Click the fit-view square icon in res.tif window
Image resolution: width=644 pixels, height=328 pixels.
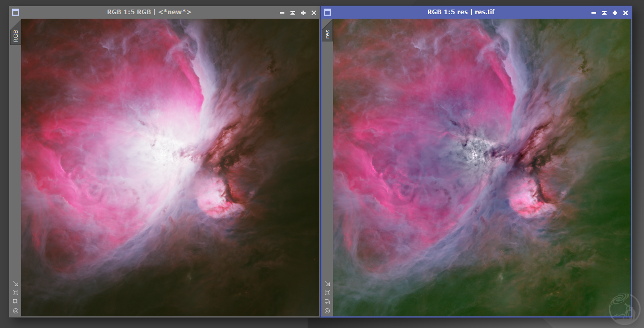[x=327, y=293]
